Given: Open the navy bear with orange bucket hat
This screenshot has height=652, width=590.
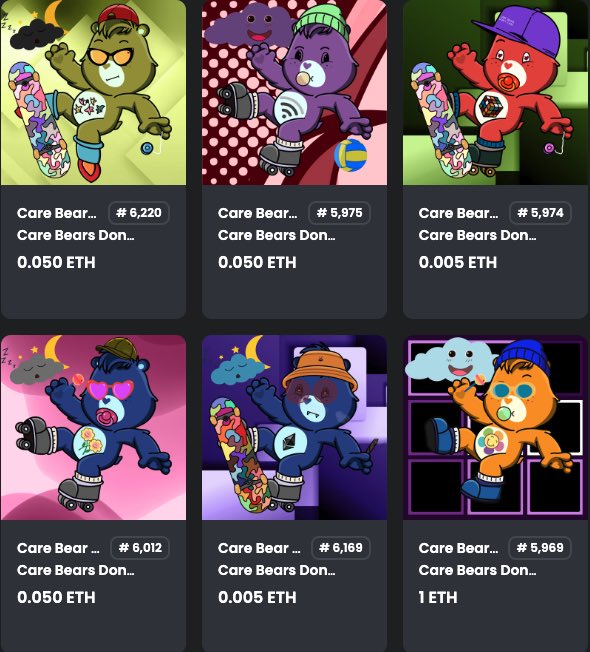Looking at the screenshot, I should click(294, 427).
